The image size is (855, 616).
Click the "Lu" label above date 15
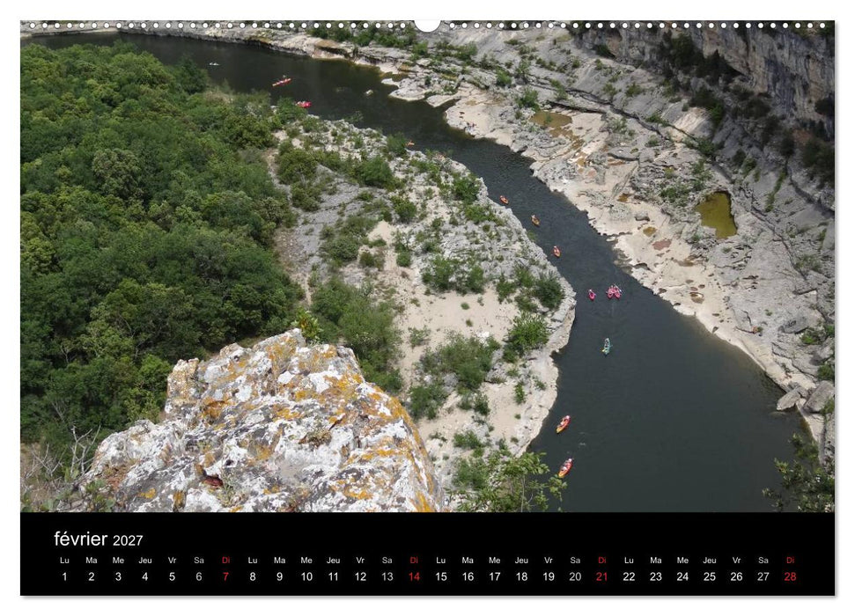441,561
